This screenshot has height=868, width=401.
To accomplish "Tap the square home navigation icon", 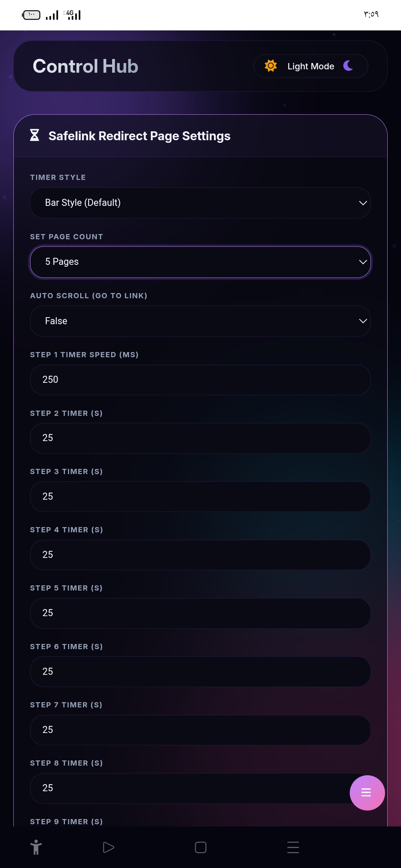I will click(x=200, y=847).
